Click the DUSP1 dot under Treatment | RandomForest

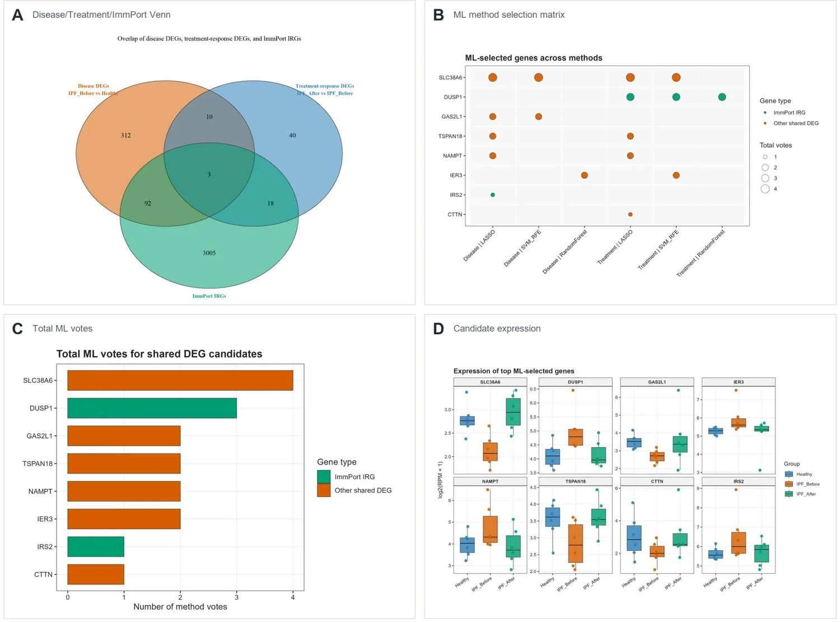(722, 97)
